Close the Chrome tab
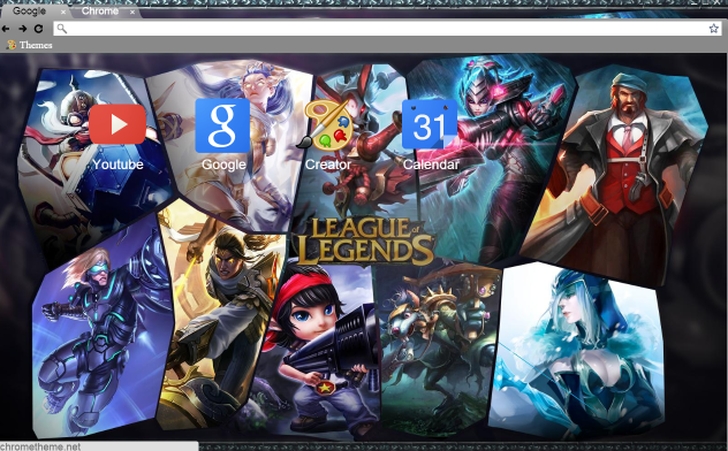728x451 pixels. point(132,12)
